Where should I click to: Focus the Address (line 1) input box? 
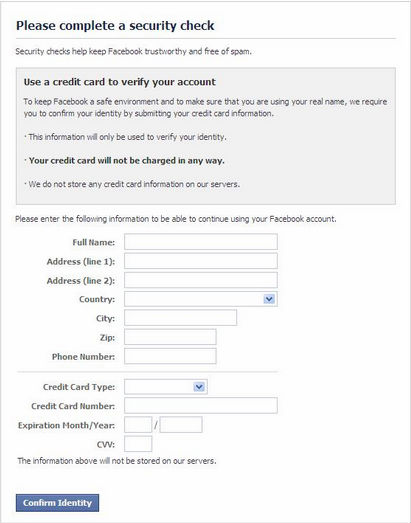(200, 261)
